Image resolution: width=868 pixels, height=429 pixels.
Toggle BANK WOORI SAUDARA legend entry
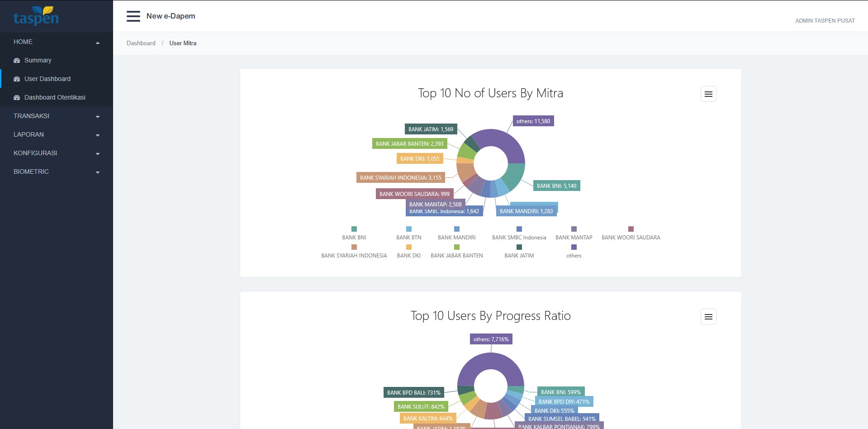click(631, 234)
